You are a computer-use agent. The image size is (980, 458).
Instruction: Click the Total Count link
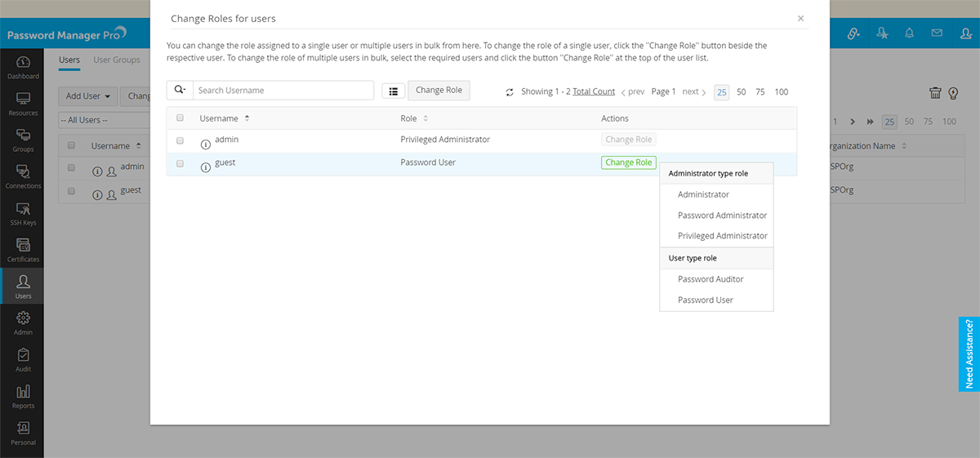pyautogui.click(x=594, y=91)
